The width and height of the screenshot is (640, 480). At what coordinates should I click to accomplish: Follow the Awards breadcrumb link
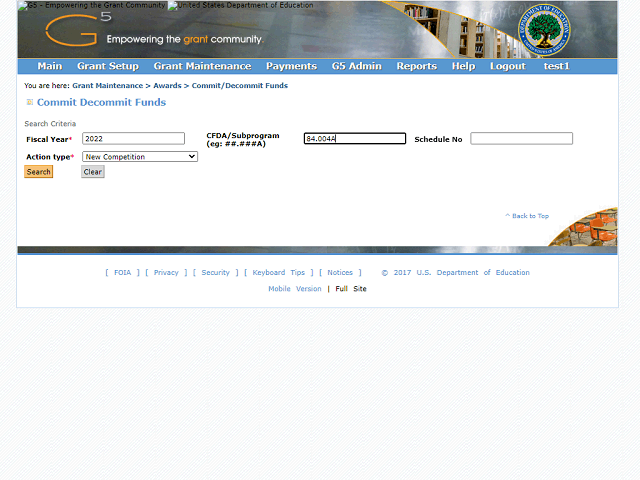[167, 86]
